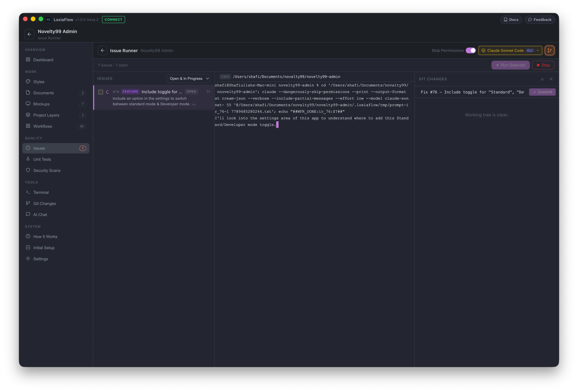Stop the running issue
Screen dimensions: 578x392
click(x=543, y=65)
